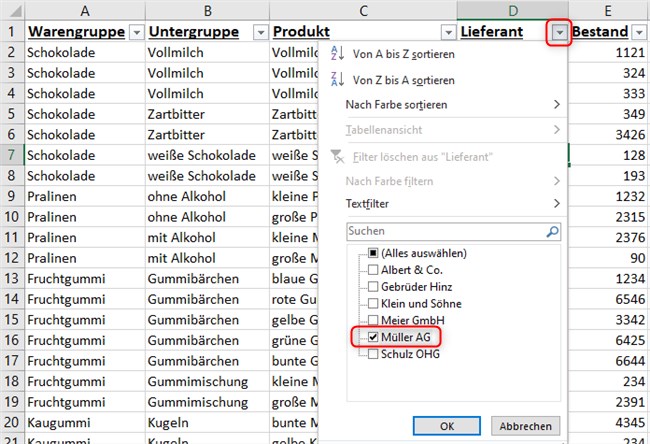Select row 20 header
The height and width of the screenshot is (444, 650).
pos(12,422)
